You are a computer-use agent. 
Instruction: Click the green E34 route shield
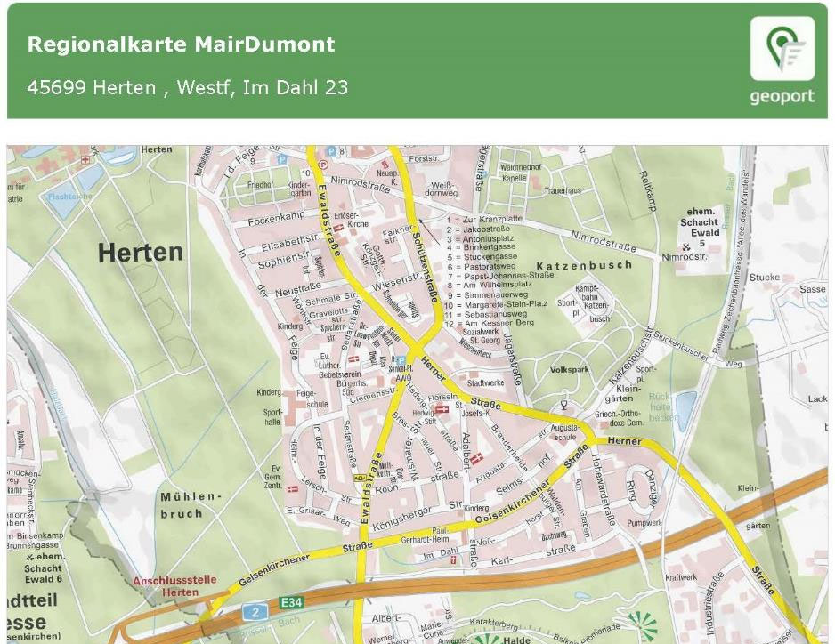pos(294,601)
